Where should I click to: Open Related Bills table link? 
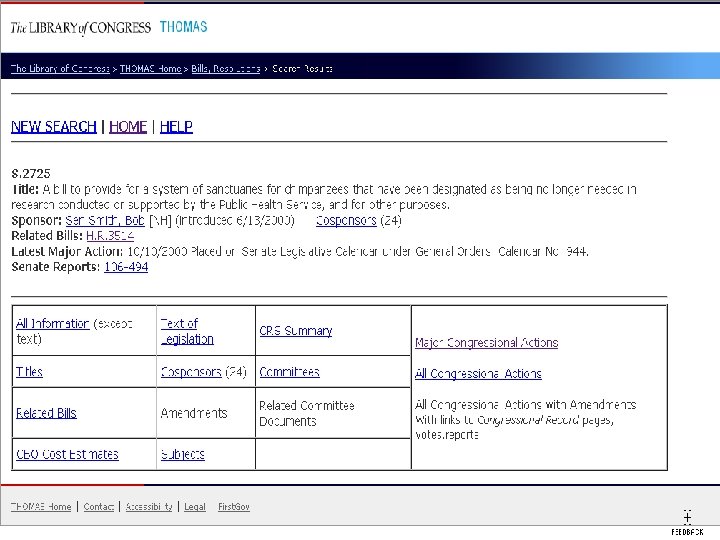coord(46,413)
